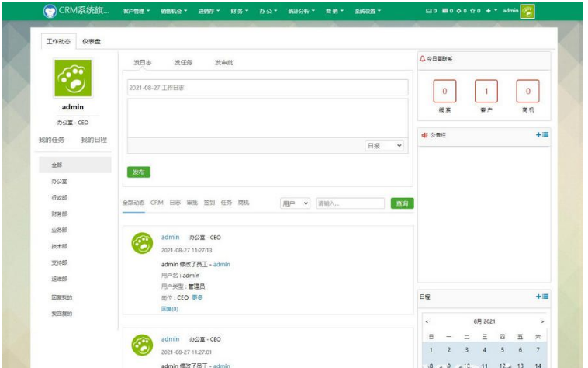Add a new schedule via 日程 plus icon

[x=538, y=297]
